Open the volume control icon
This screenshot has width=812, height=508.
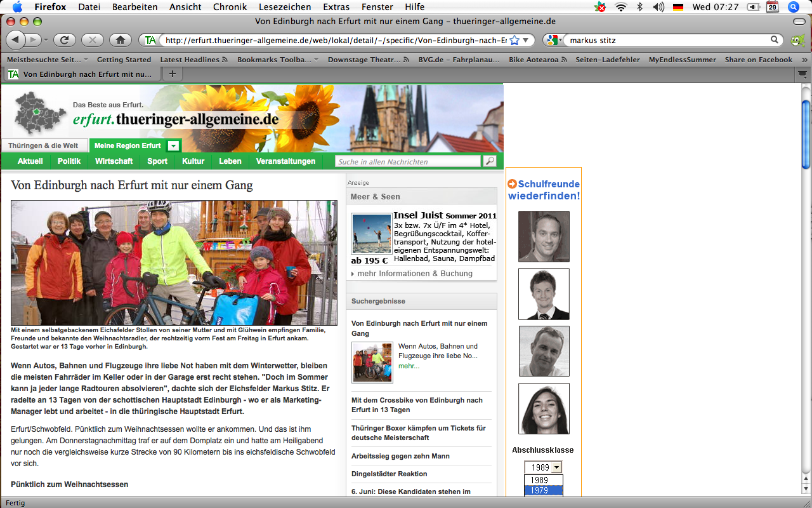[x=658, y=7]
